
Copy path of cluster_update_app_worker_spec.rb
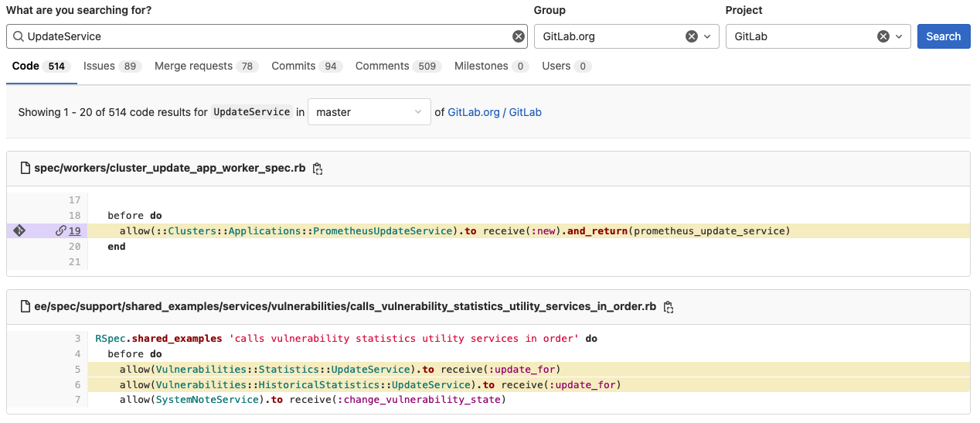pos(318,169)
